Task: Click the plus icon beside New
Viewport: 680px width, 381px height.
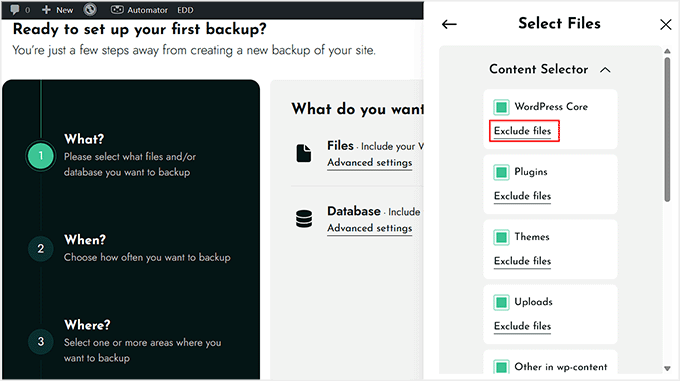Action: (x=46, y=10)
